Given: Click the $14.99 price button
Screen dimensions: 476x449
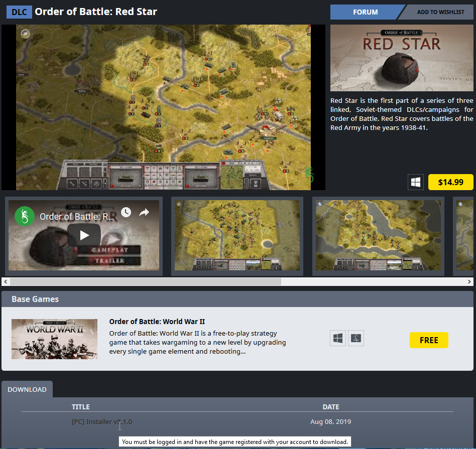Looking at the screenshot, I should coord(450,183).
